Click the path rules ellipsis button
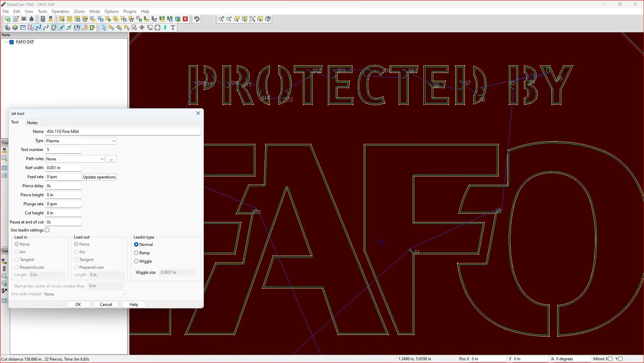The width and height of the screenshot is (644, 363). click(x=111, y=159)
